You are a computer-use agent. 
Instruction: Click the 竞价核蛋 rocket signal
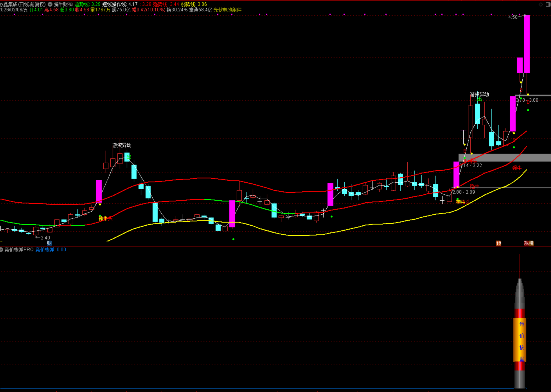pos(520,340)
